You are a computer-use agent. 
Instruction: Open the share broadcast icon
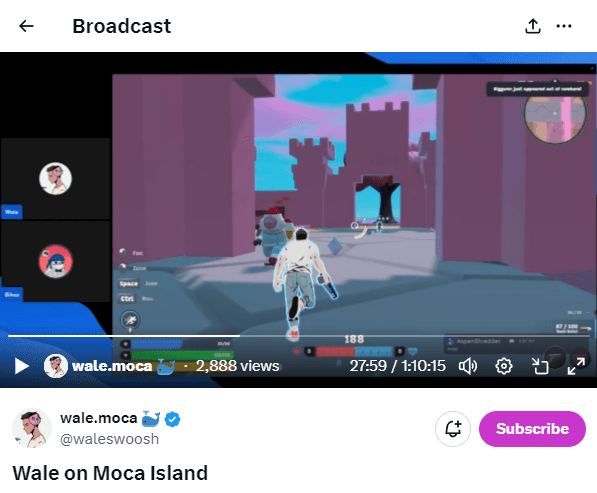click(533, 26)
